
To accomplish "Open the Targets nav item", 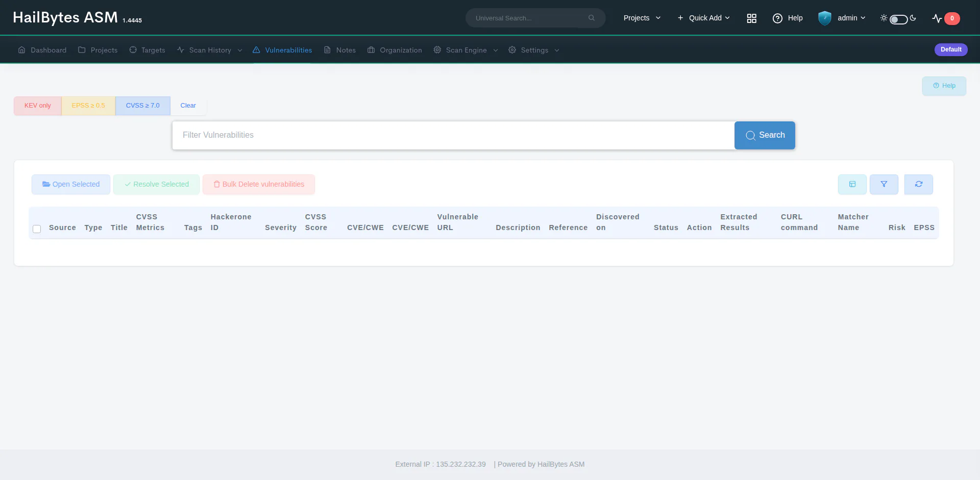I will pos(147,50).
